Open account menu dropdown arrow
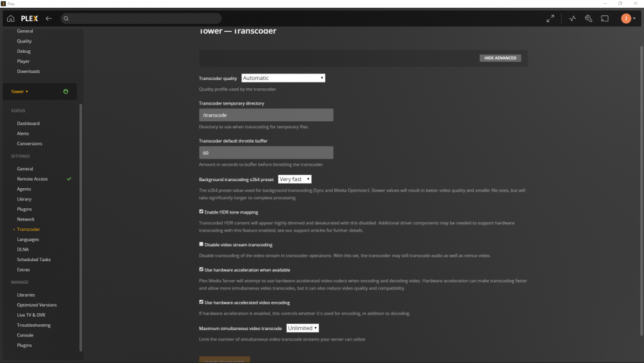644x363 pixels. [x=634, y=19]
